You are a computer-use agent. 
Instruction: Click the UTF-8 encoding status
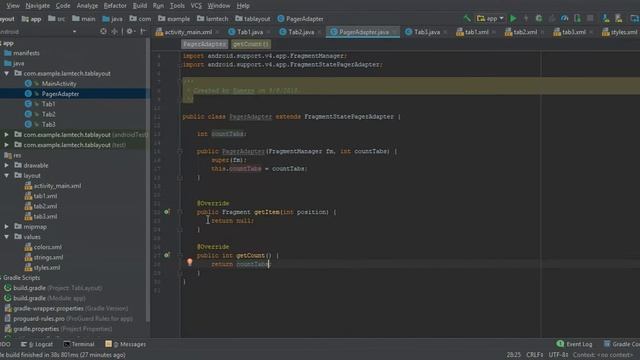click(x=558, y=355)
